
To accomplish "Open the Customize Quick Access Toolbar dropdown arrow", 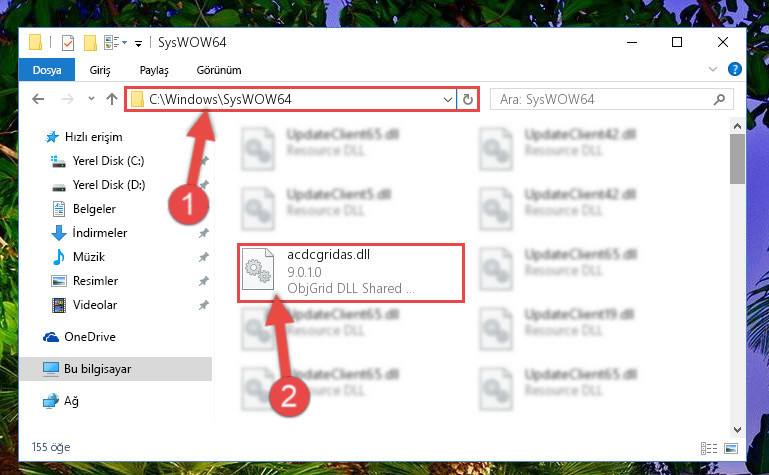I will point(138,44).
